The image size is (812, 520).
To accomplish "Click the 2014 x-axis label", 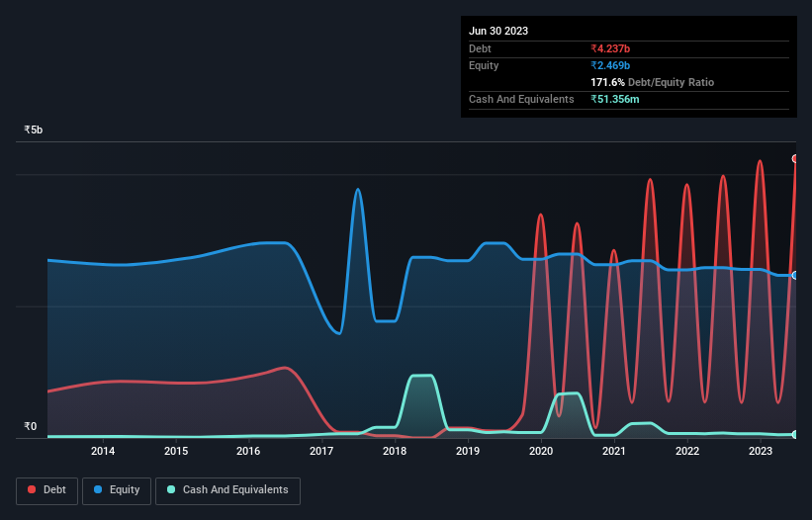I will (x=103, y=451).
